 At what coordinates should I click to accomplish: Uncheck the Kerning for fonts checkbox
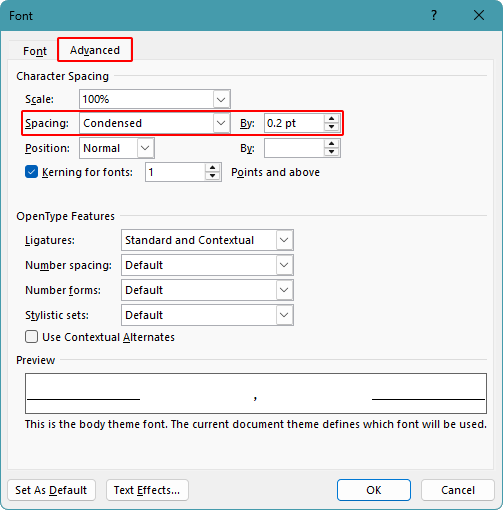[x=31, y=172]
